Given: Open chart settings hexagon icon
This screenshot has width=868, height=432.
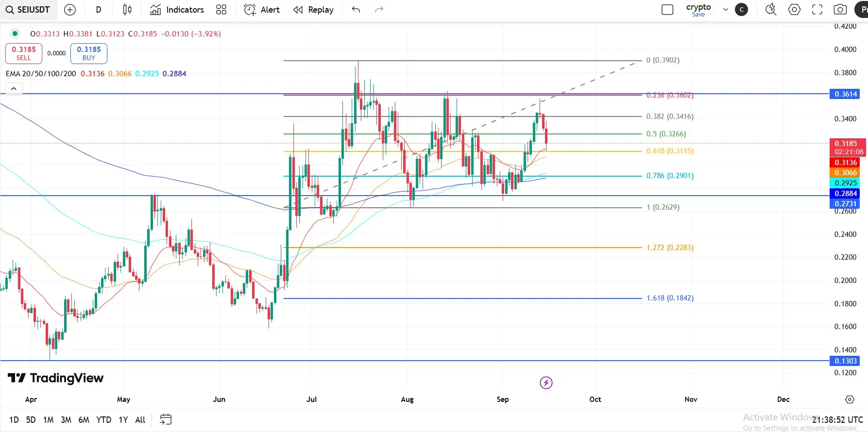Looking at the screenshot, I should [x=794, y=10].
